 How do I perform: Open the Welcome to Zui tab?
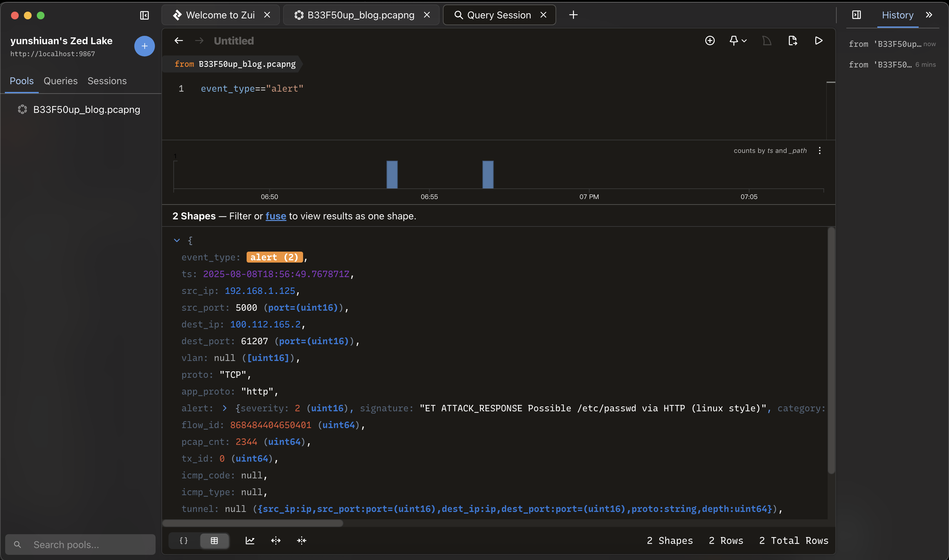click(220, 15)
